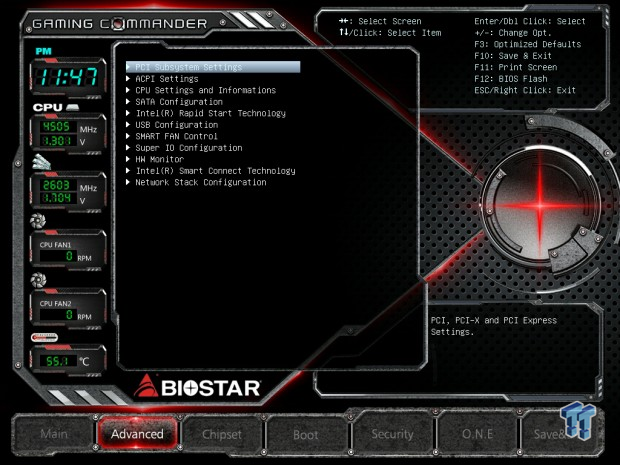Click the red star dial
This screenshot has height=465, width=620.
pyautogui.click(x=540, y=206)
